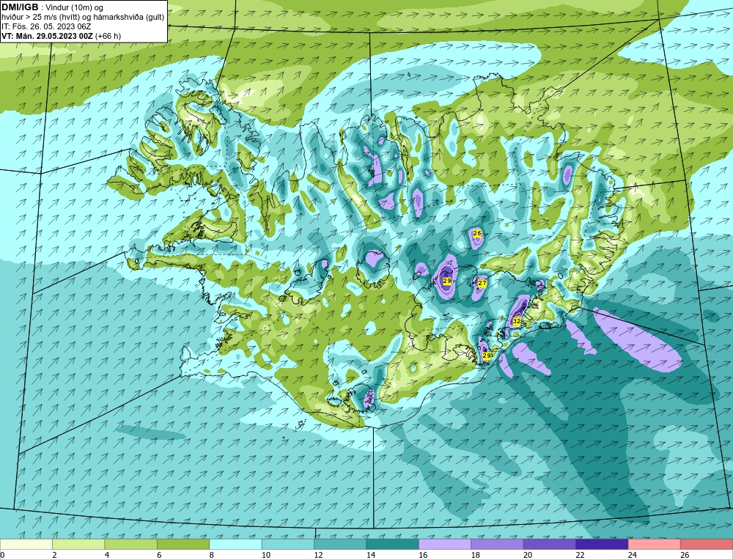Click the 22–24 m/s dark indigo legend swatch
Screen dimensions: 733x560
click(x=602, y=544)
